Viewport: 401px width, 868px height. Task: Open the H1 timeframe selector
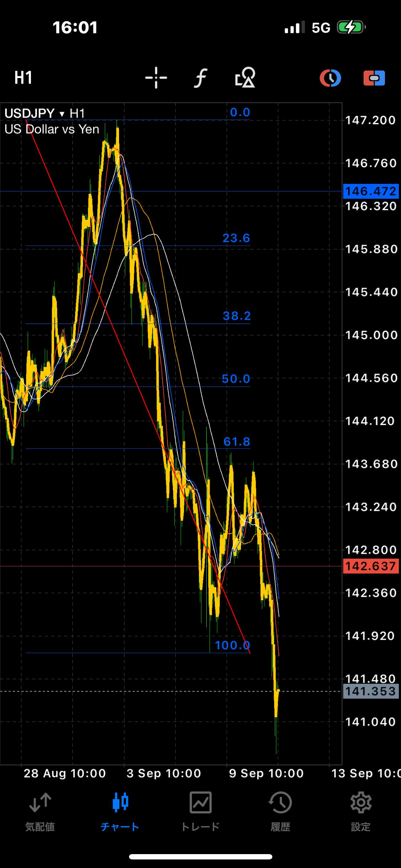pos(23,78)
